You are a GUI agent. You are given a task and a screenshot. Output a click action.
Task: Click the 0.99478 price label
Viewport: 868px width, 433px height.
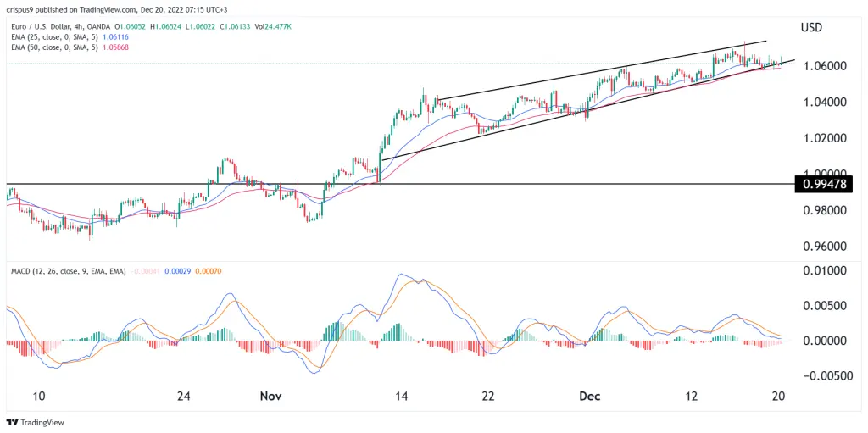click(x=824, y=184)
